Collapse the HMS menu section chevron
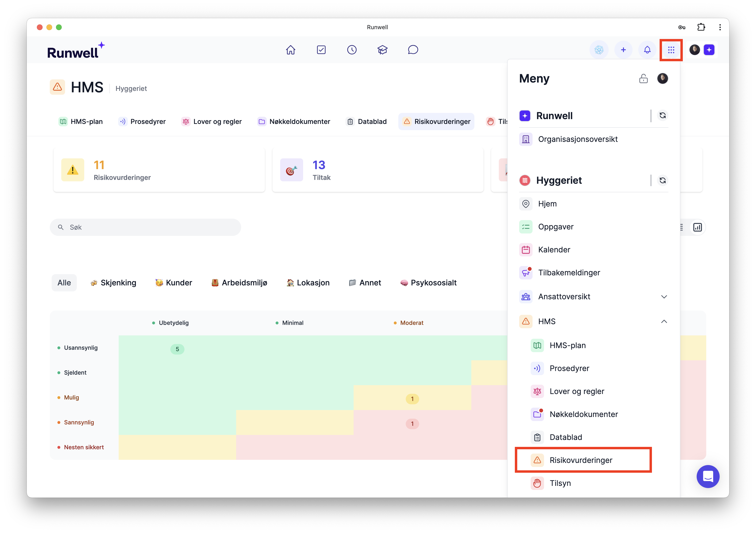The height and width of the screenshot is (533, 756). pos(664,321)
